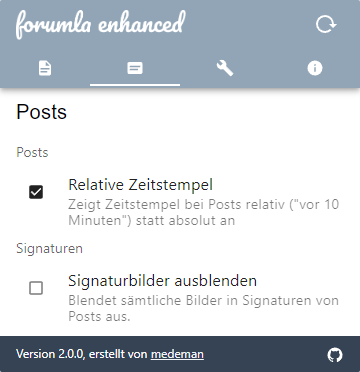This screenshot has height=372, width=360.
Task: Click the Signaturbilder ausblenden label text
Action: (163, 281)
